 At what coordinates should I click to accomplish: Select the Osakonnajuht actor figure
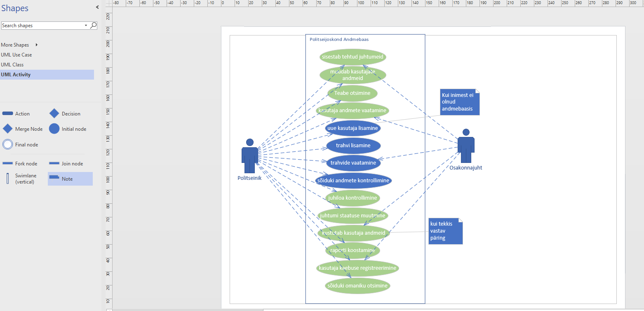(466, 146)
